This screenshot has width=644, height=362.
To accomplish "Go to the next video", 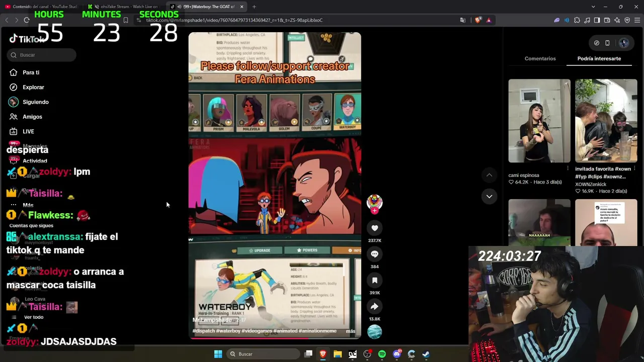I will coord(489,196).
